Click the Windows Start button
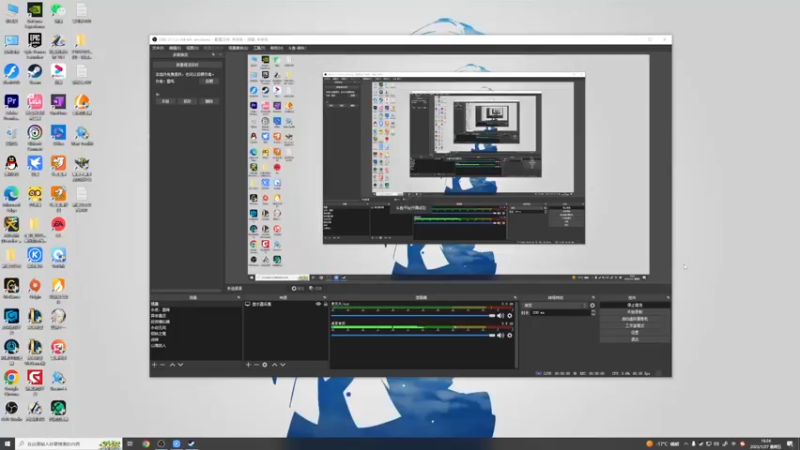Viewport: 800px width, 450px height. tap(7, 444)
